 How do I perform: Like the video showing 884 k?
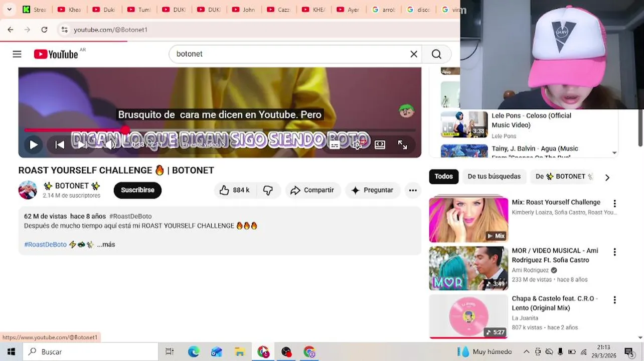click(234, 190)
